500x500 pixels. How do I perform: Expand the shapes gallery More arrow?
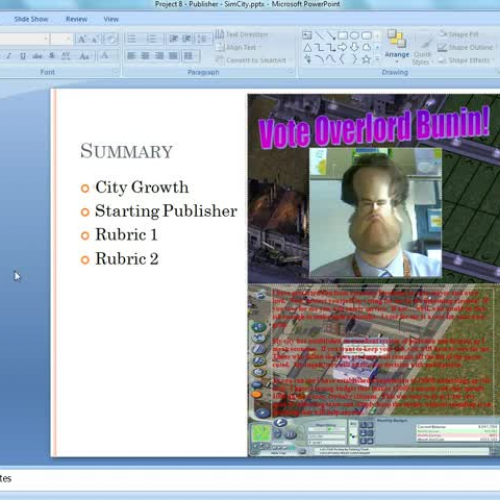377,60
